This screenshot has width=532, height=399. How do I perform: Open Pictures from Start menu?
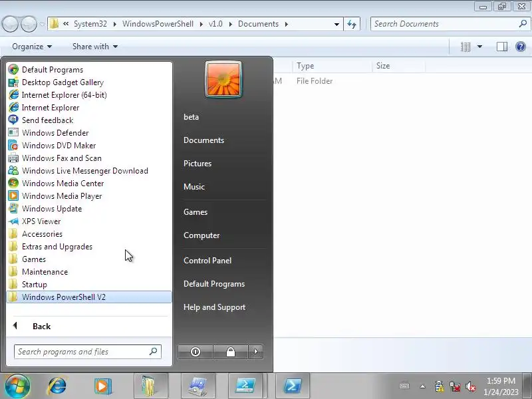click(x=198, y=164)
